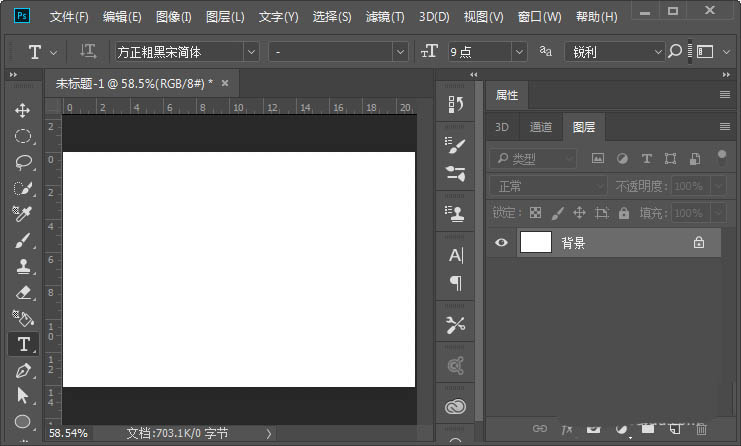Toggle adjustment layer filter
741x446 pixels.
(622, 159)
